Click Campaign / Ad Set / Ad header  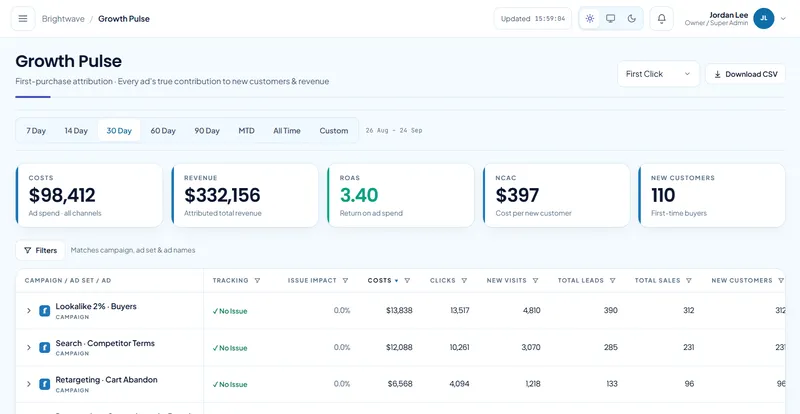(x=68, y=280)
